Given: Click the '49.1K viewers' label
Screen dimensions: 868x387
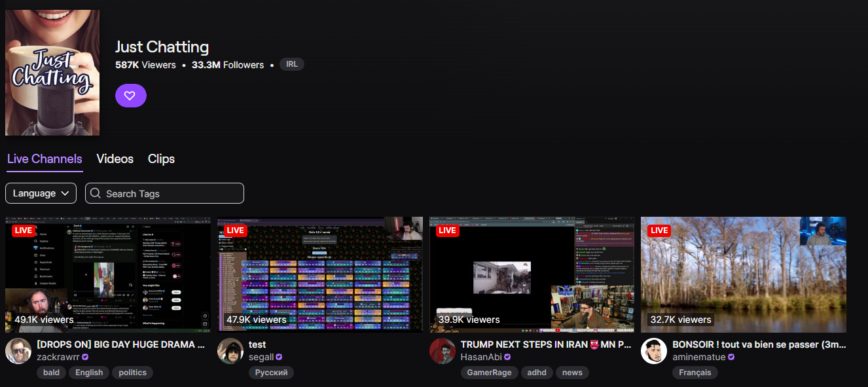Looking at the screenshot, I should coord(44,320).
